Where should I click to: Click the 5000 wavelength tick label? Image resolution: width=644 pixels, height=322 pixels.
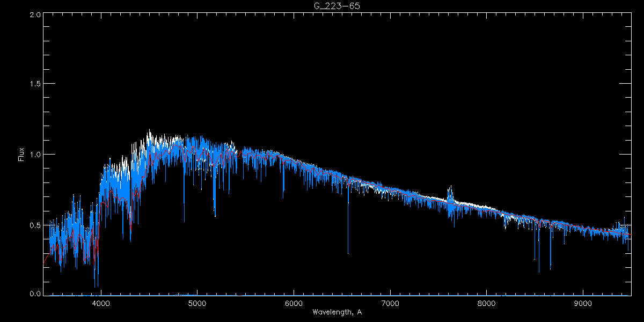[197, 303]
